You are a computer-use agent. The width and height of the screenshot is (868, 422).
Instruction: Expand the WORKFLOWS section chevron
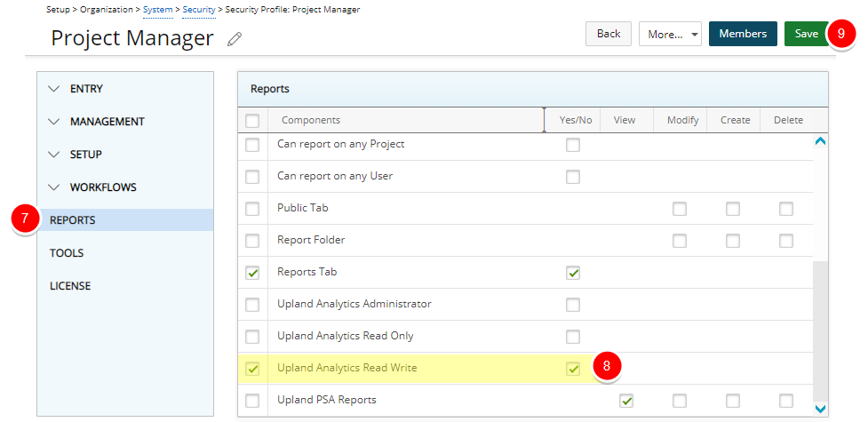coord(55,187)
